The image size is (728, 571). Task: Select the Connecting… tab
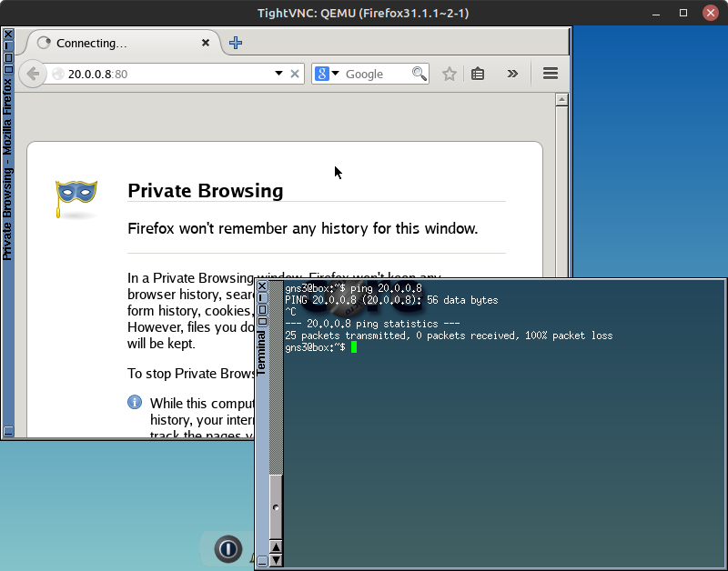click(x=121, y=43)
